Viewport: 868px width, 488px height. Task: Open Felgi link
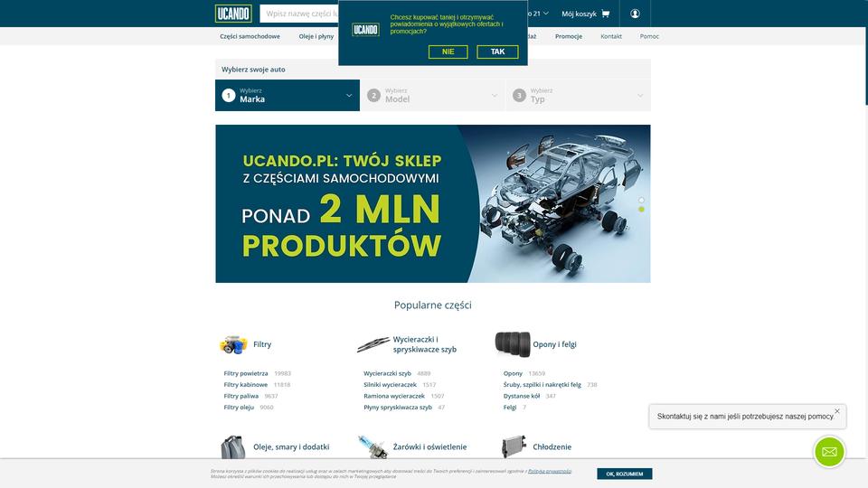tap(509, 408)
